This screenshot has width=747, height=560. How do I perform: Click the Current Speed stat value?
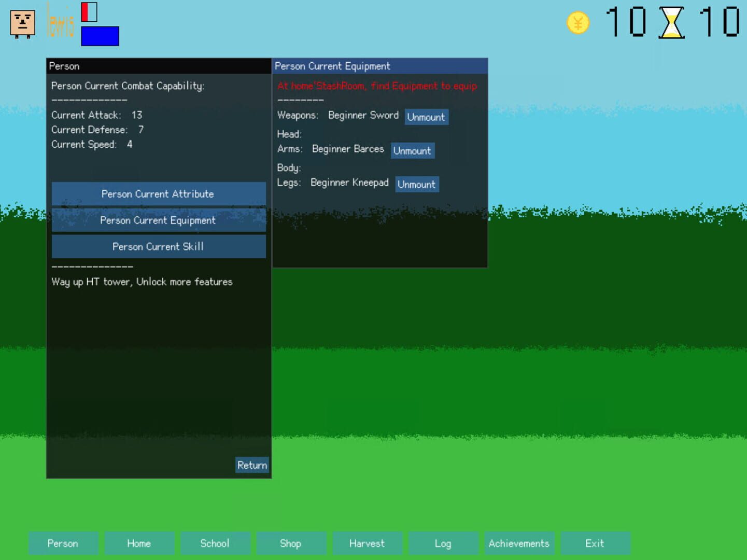[129, 145]
